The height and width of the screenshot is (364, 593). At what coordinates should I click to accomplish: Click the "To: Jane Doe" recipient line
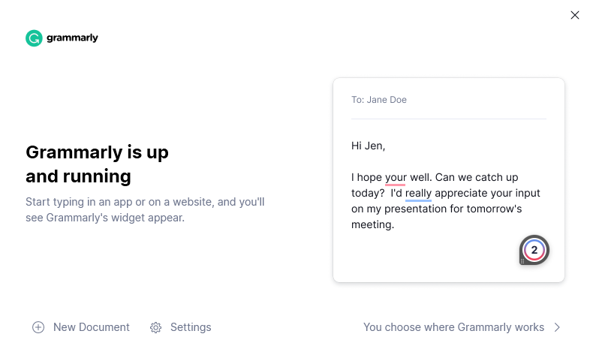(379, 100)
